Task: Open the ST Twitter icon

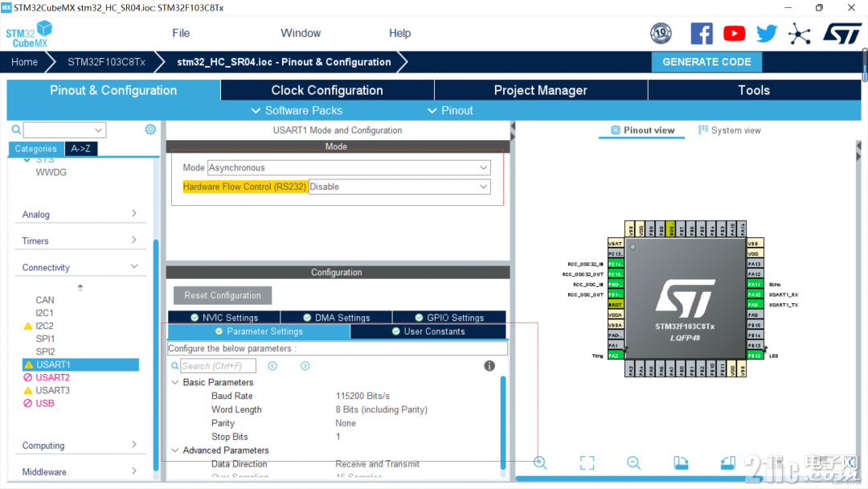Action: [x=767, y=34]
